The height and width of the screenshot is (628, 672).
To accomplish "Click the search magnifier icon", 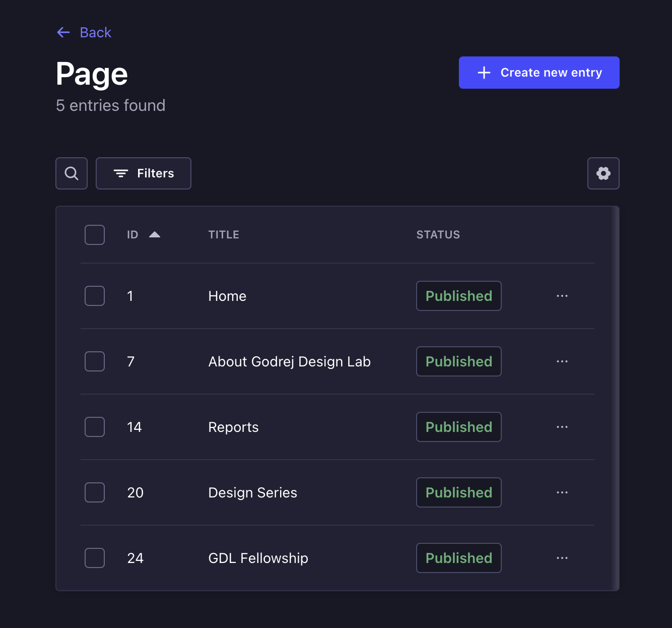I will point(71,173).
